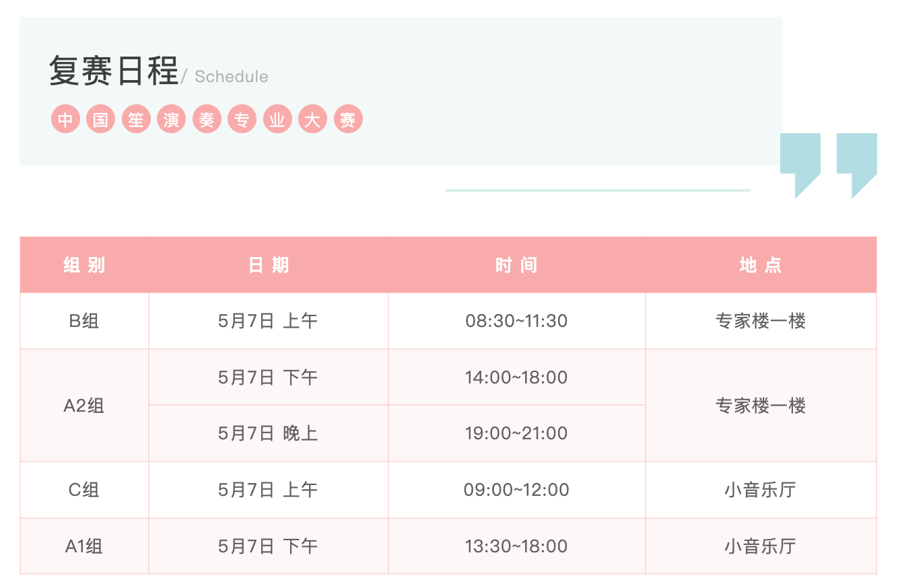Click the left teal quotation mark
The width and height of the screenshot is (898, 588).
coord(800,160)
